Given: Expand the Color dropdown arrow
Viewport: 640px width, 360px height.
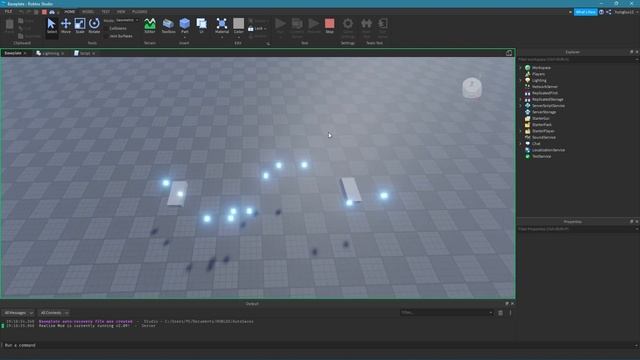Looking at the screenshot, I should [x=239, y=37].
